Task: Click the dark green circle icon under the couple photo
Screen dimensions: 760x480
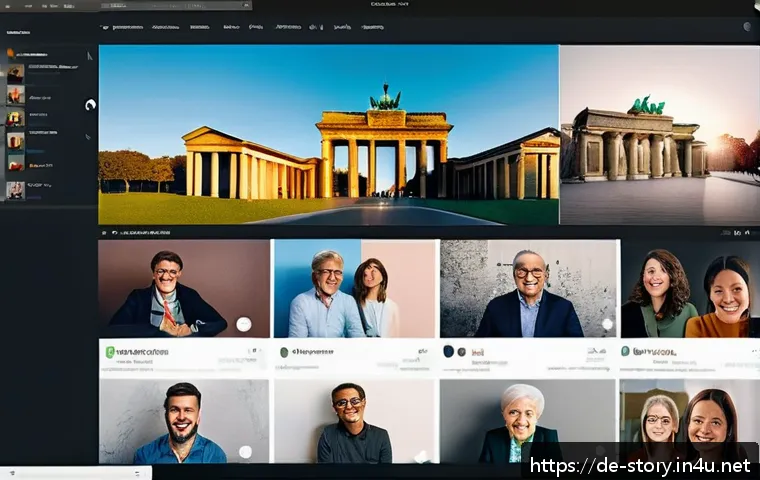Action: (284, 352)
